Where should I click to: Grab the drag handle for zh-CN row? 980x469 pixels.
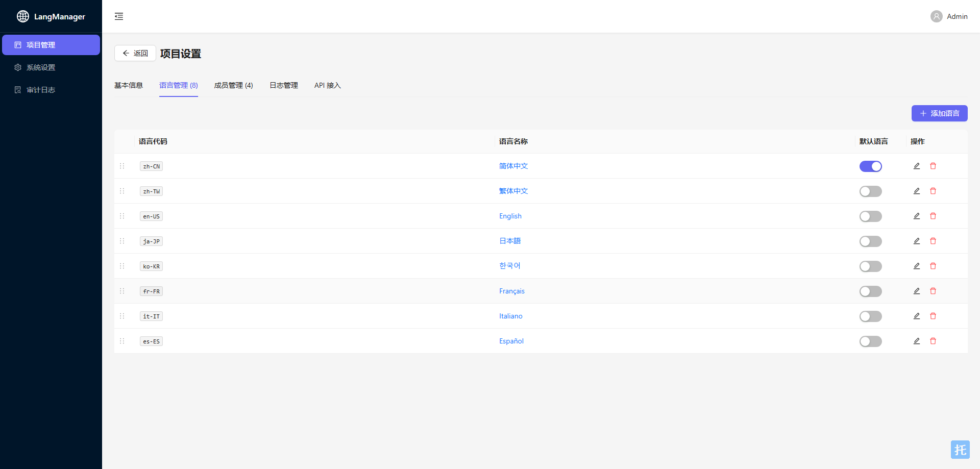coord(122,166)
